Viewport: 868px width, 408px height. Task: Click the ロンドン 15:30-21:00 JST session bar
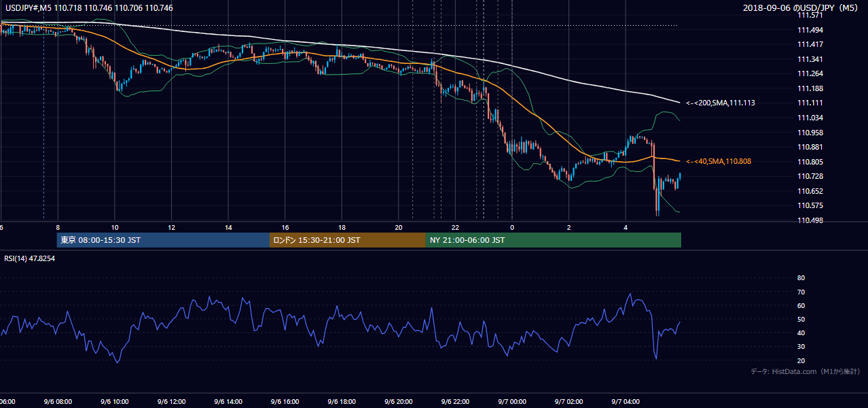(348, 240)
